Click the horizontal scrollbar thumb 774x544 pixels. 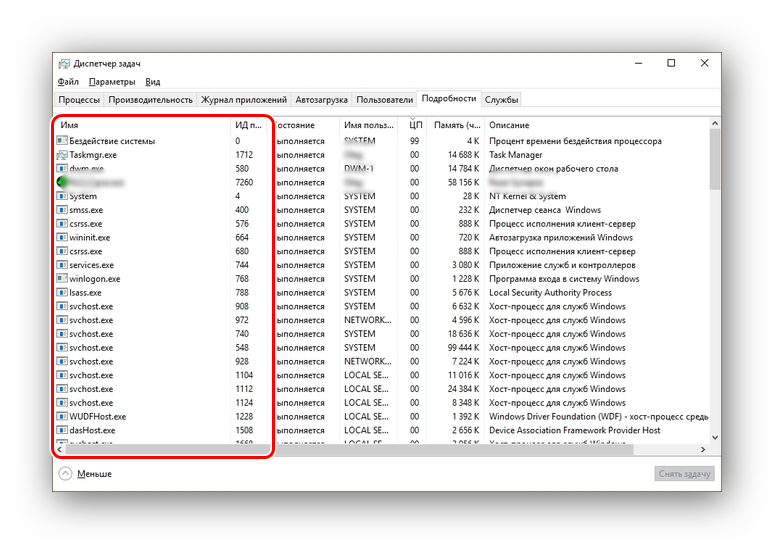[x=349, y=450]
